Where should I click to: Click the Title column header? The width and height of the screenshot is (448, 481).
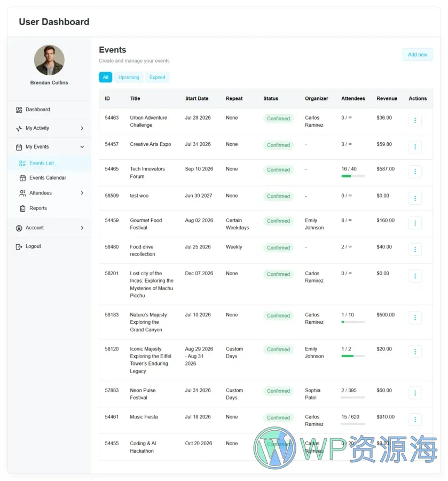click(x=135, y=98)
